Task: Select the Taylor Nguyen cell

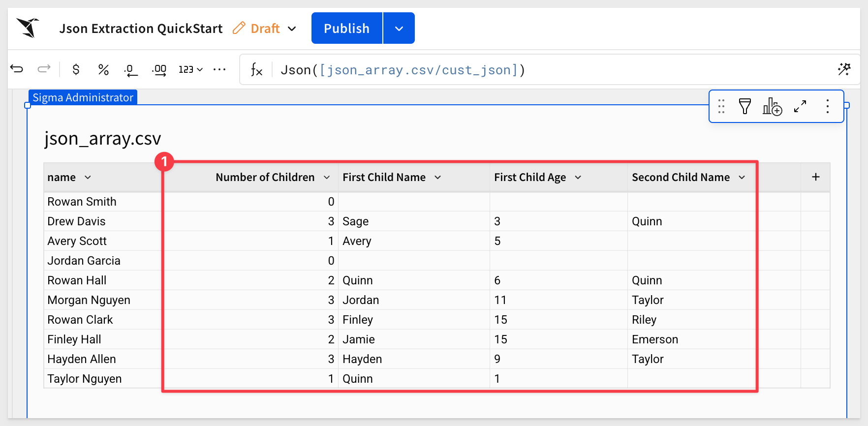Action: pos(103,379)
